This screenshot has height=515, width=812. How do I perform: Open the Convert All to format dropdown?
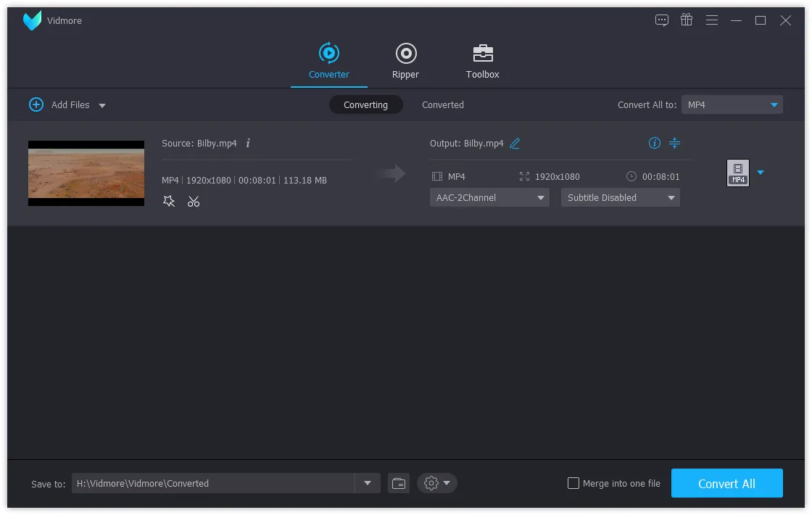[732, 104]
